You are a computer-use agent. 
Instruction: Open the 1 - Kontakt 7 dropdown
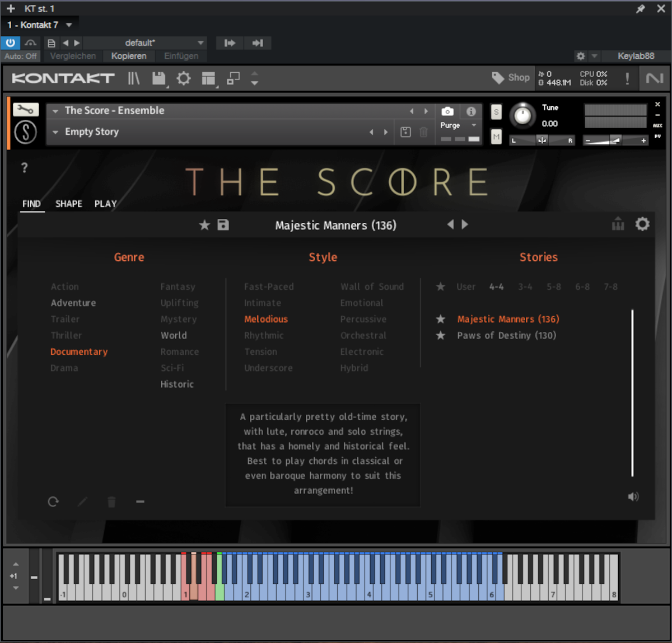tap(40, 25)
